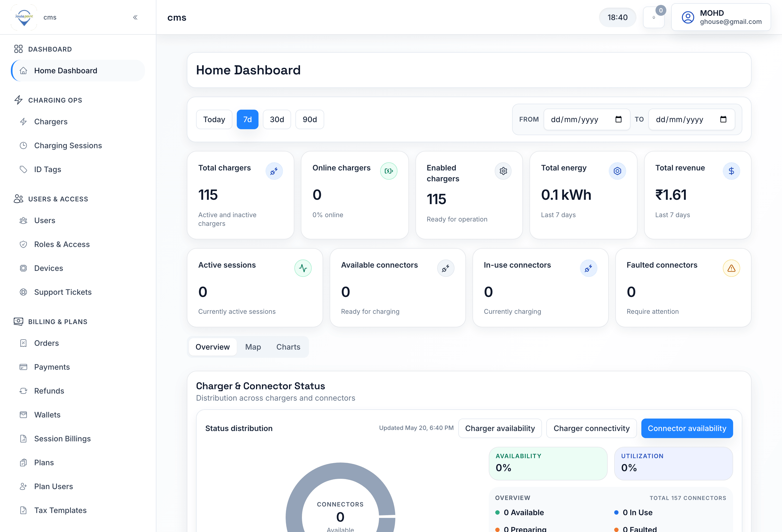Open Chargers page from sidebar
The width and height of the screenshot is (782, 532).
78,121
